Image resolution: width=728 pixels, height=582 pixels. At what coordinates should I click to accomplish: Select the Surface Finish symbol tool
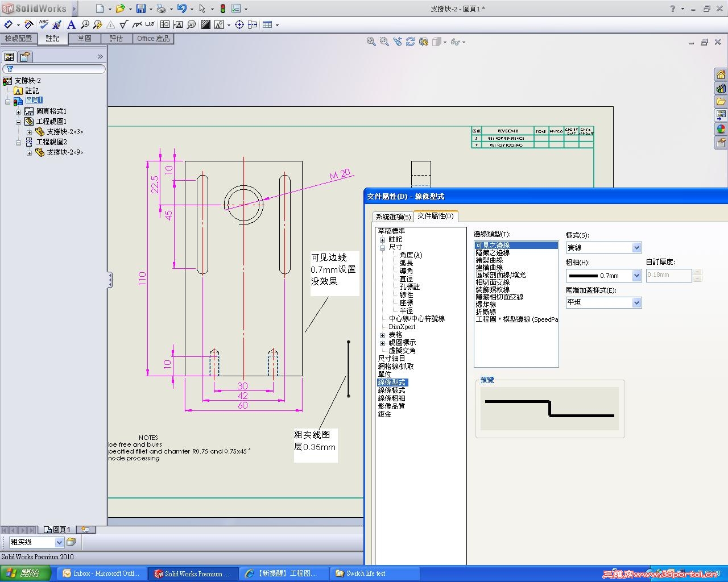[123, 24]
